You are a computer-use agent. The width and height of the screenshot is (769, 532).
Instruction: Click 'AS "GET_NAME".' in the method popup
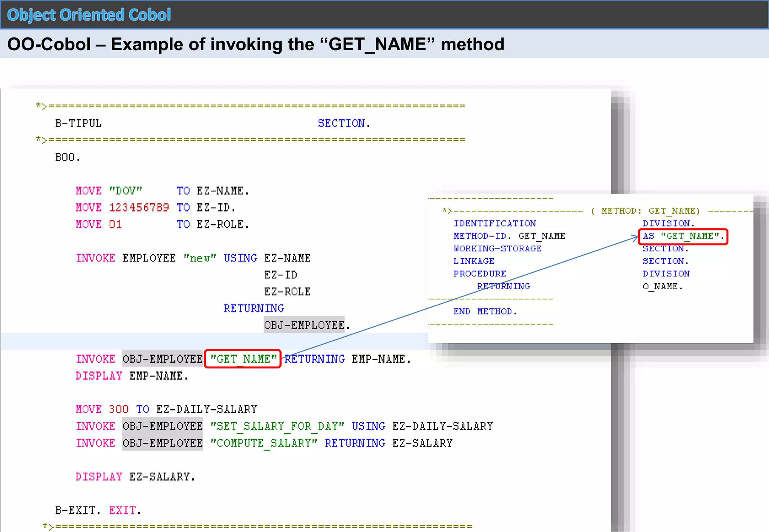683,236
